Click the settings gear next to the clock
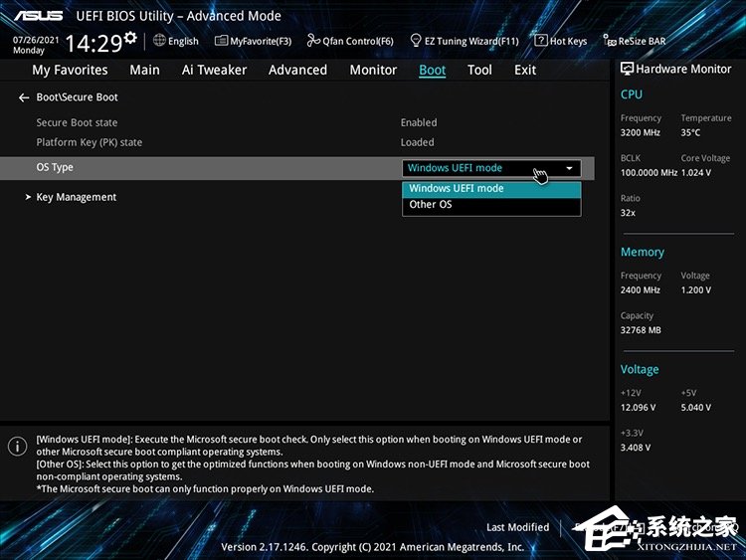 click(x=130, y=39)
